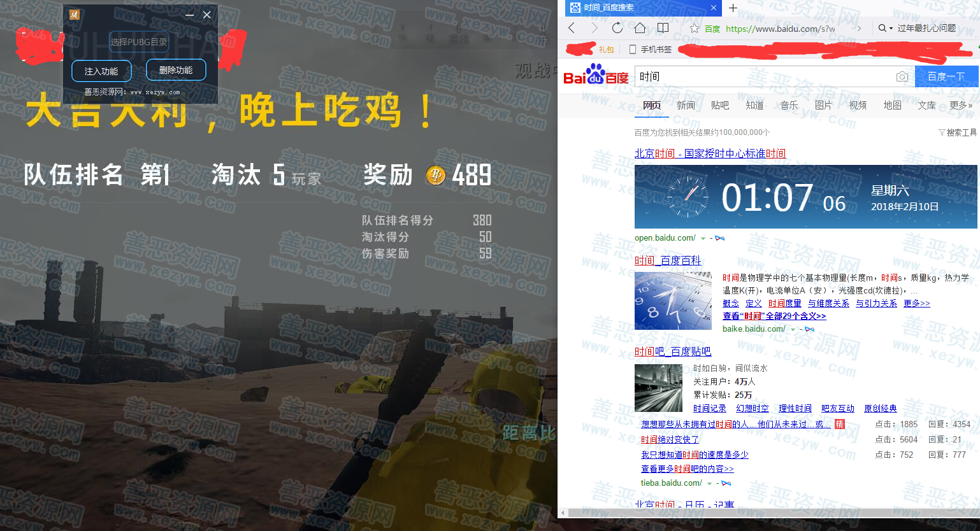
Task: Open the 时间_百度百科 result link
Action: (x=668, y=260)
